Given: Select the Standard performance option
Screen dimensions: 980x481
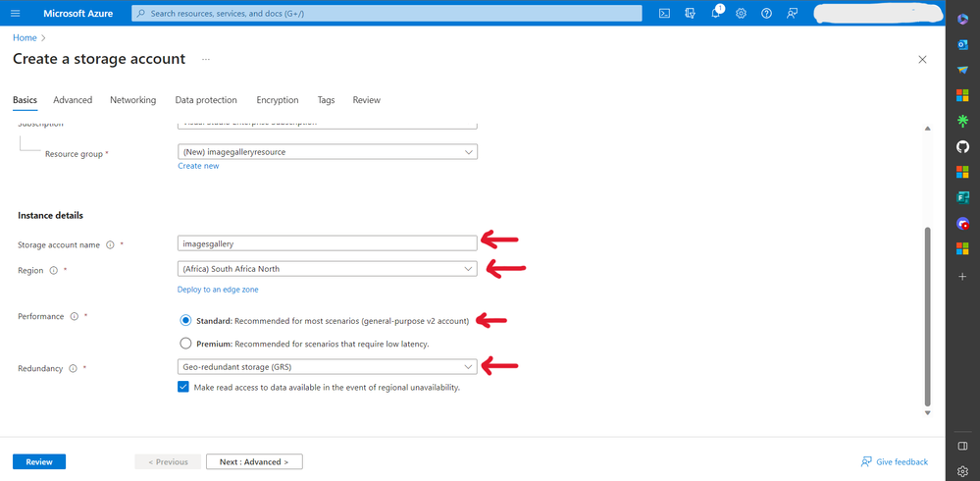Looking at the screenshot, I should pyautogui.click(x=185, y=321).
